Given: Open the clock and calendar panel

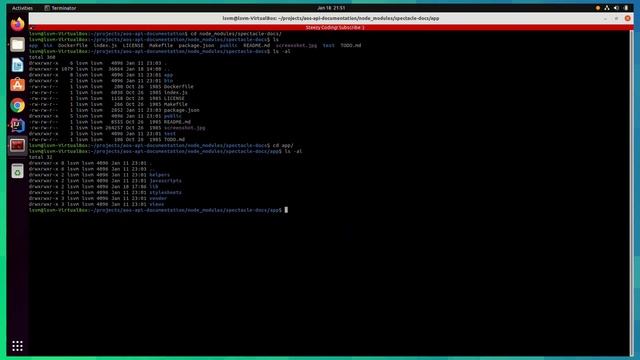Looking at the screenshot, I should point(331,8).
